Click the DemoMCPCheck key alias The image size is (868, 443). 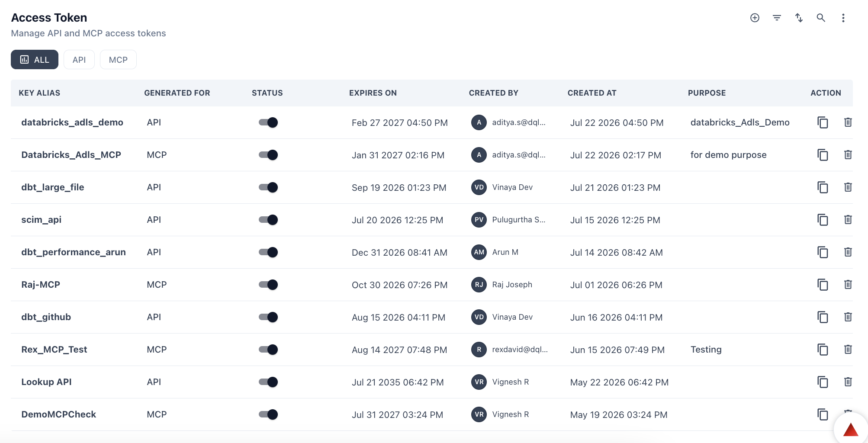pyautogui.click(x=59, y=414)
